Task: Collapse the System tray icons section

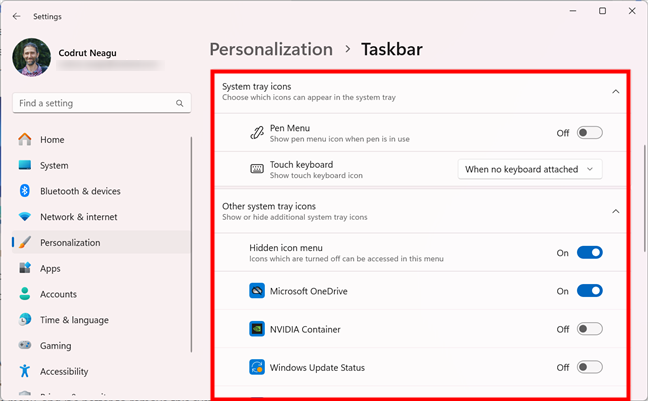Action: pyautogui.click(x=616, y=91)
